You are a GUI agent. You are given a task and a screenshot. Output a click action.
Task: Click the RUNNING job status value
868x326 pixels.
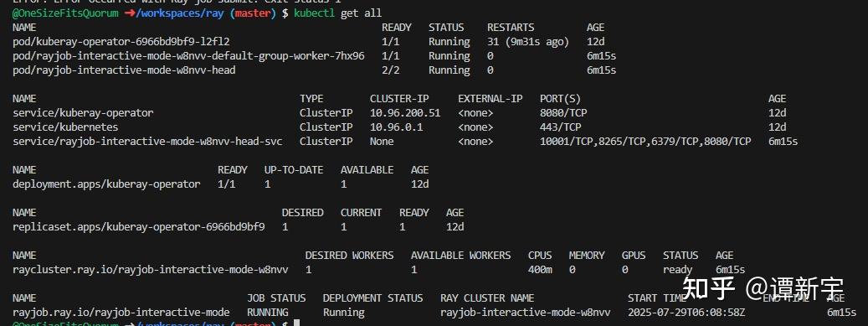[x=267, y=313]
